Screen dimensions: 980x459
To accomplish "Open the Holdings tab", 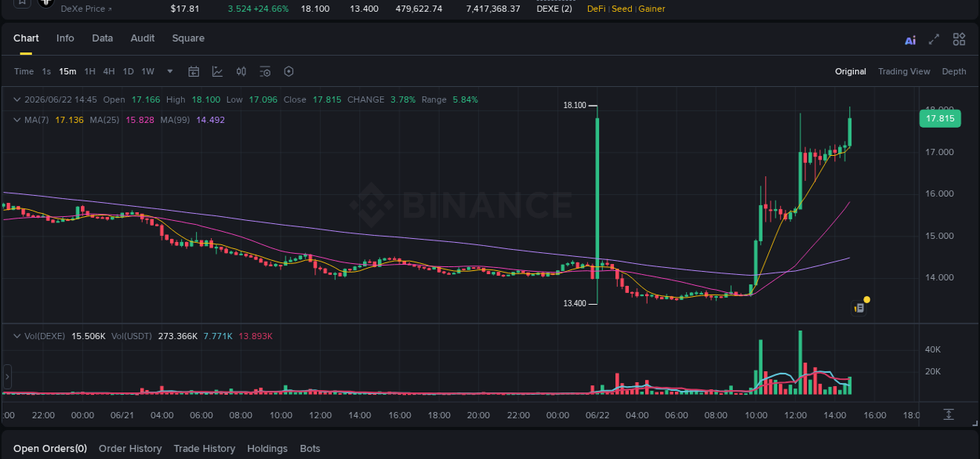I will tap(267, 449).
